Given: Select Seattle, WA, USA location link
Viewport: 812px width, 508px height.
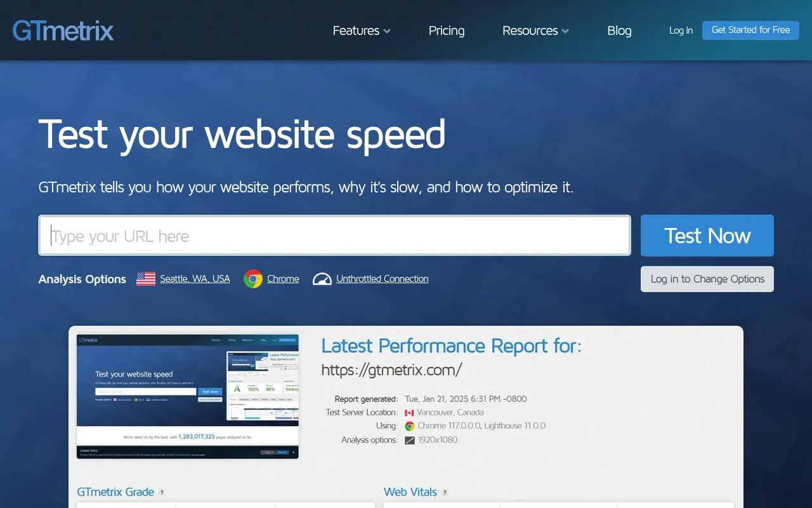Looking at the screenshot, I should point(195,279).
